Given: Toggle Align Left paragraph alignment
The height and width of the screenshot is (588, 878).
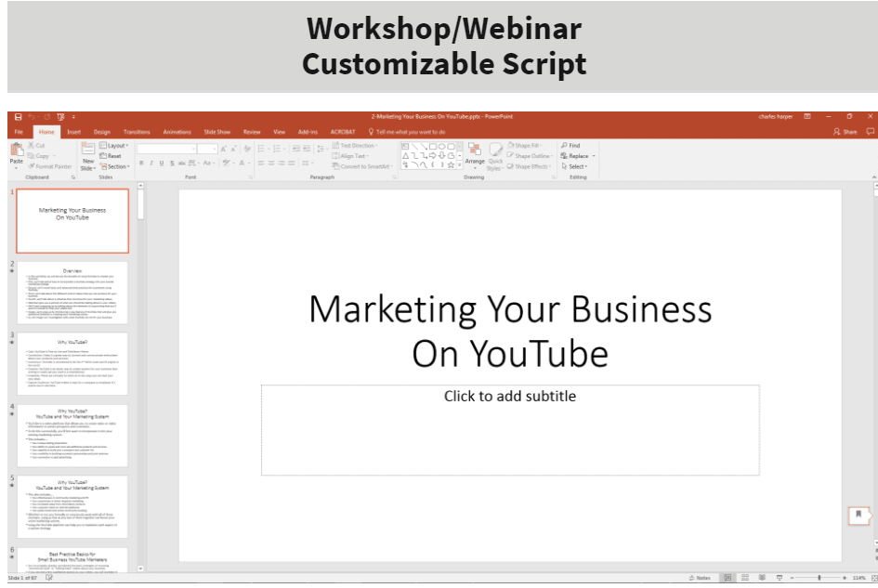Looking at the screenshot, I should [x=261, y=163].
